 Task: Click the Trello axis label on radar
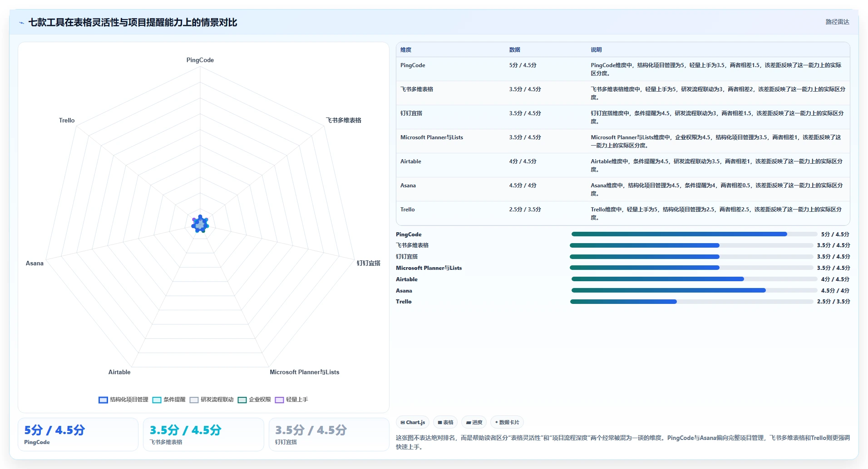tap(67, 120)
